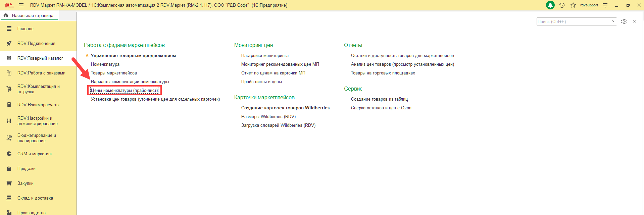Open Размеры Wildberries (RDV)
The image size is (644, 215).
pyautogui.click(x=268, y=117)
